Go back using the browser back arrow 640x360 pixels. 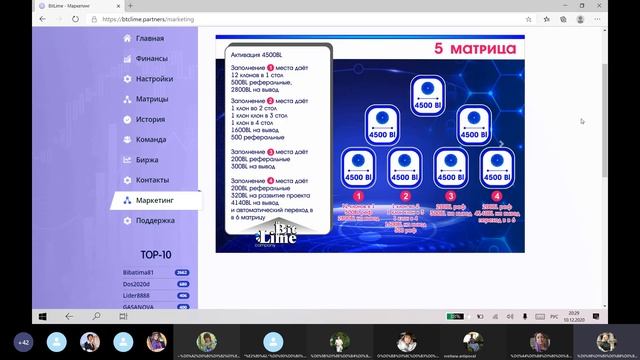pyautogui.click(x=42, y=19)
